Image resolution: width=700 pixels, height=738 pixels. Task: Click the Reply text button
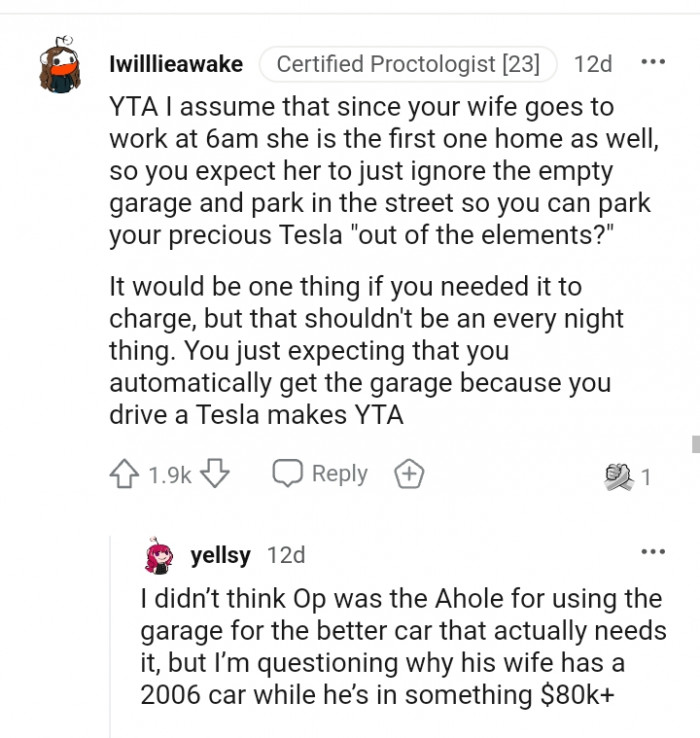coord(339,474)
